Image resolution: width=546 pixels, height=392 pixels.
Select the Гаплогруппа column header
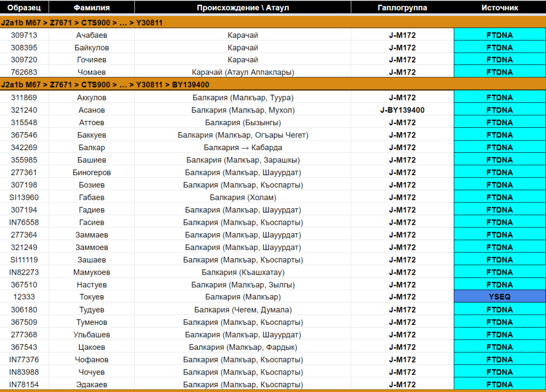[402, 7]
